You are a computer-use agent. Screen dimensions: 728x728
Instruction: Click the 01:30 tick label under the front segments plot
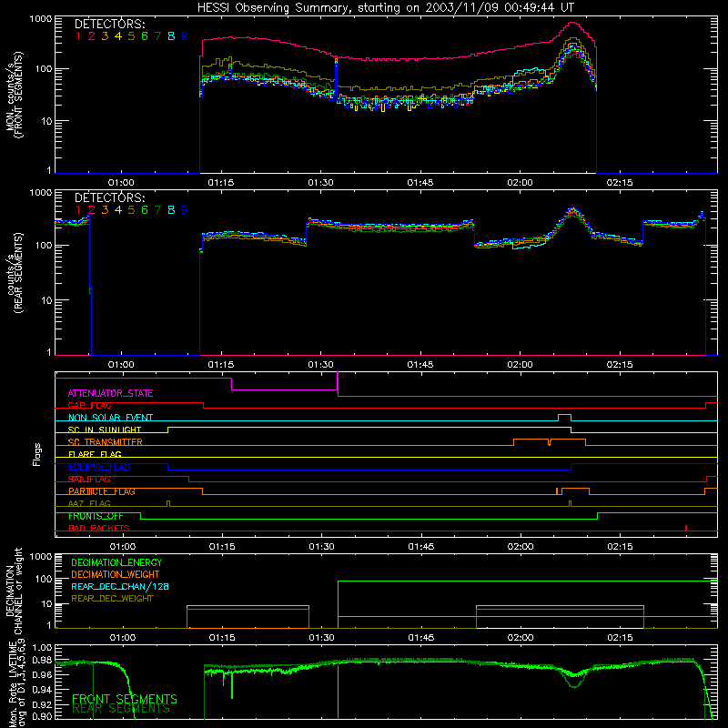321,183
